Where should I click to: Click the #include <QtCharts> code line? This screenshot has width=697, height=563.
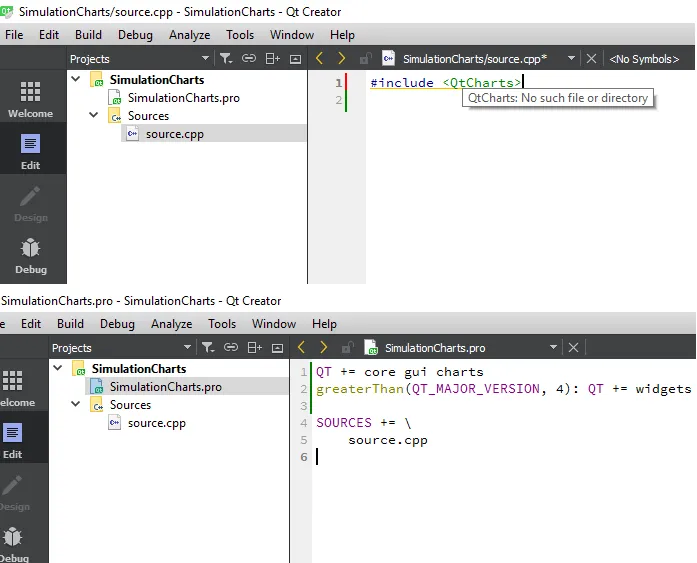tap(445, 83)
